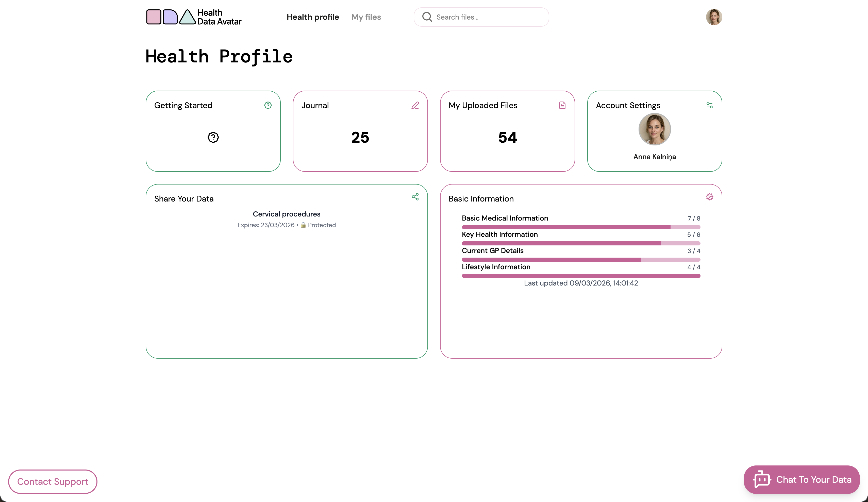Click the Journal entry count 25
868x502 pixels.
pos(360,137)
